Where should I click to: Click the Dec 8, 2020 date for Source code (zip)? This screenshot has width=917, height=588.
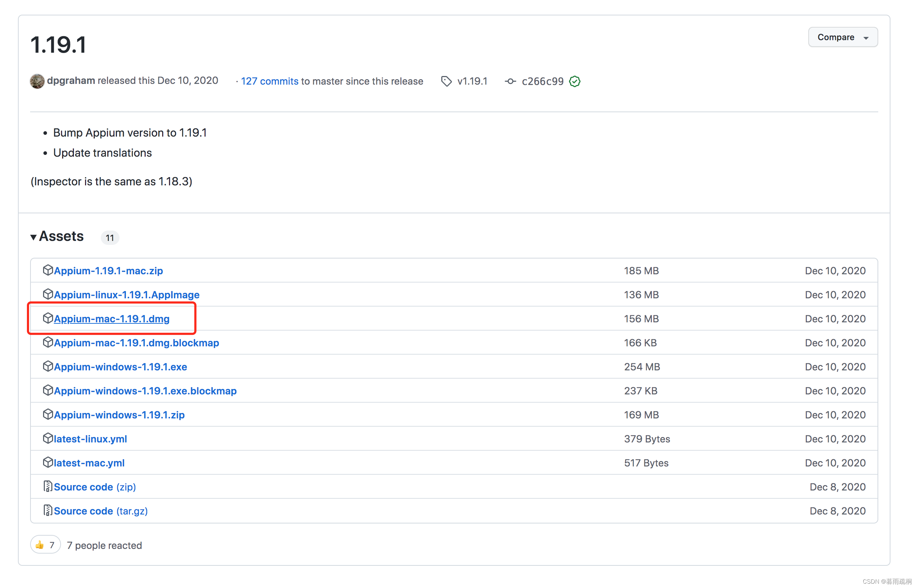(x=837, y=487)
